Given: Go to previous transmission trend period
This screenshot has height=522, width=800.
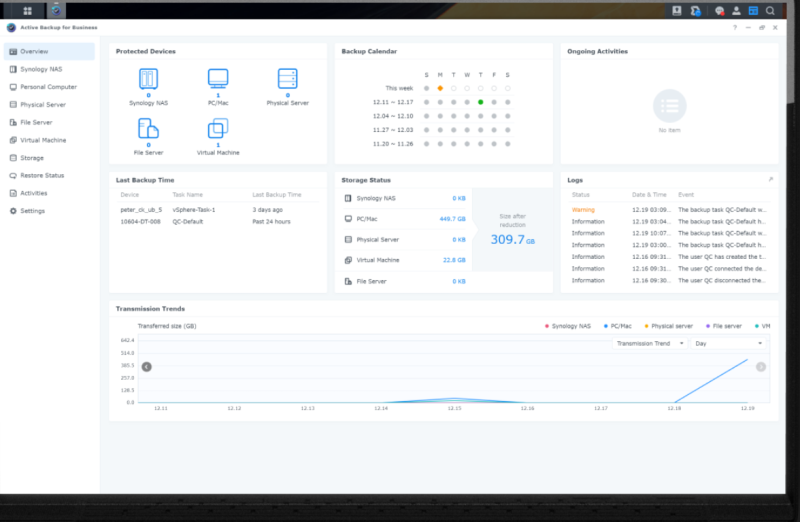Looking at the screenshot, I should [x=146, y=367].
